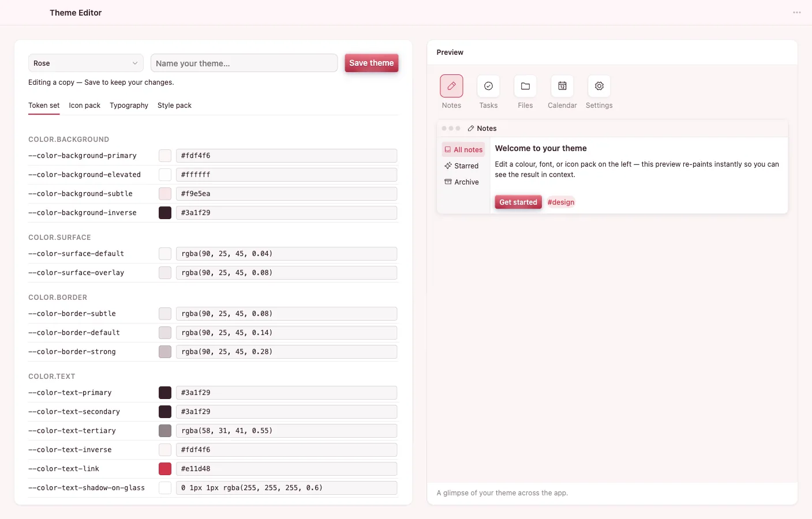Image resolution: width=812 pixels, height=519 pixels.
Task: Open swatch for color-text-link
Action: 165,469
